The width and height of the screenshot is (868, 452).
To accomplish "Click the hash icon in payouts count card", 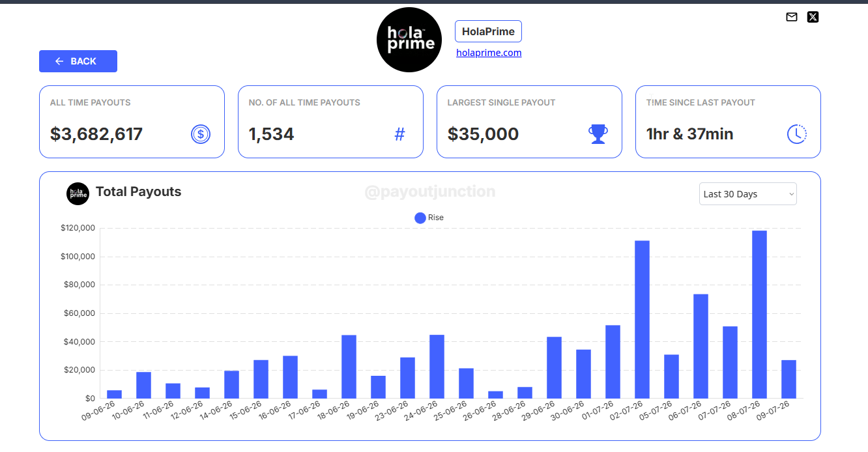I will coord(400,134).
